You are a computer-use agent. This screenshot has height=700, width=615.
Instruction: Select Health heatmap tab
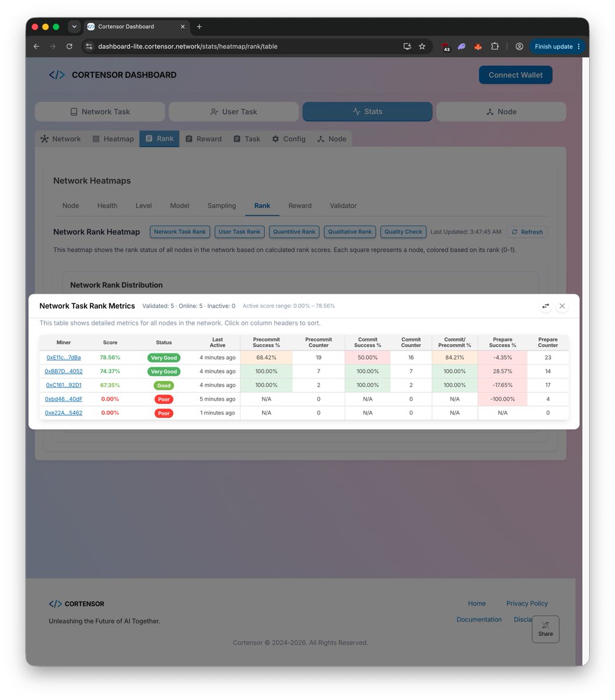coord(107,205)
